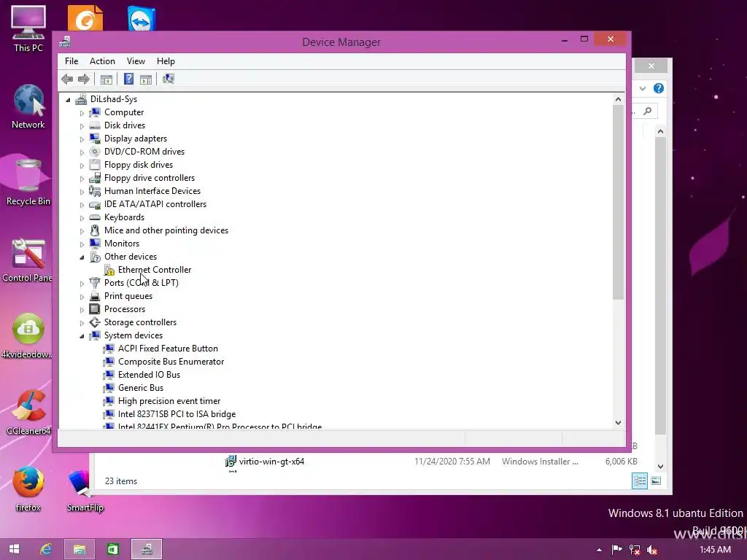Select Mice and other pointing devices
The height and width of the screenshot is (560, 747).
166,230
